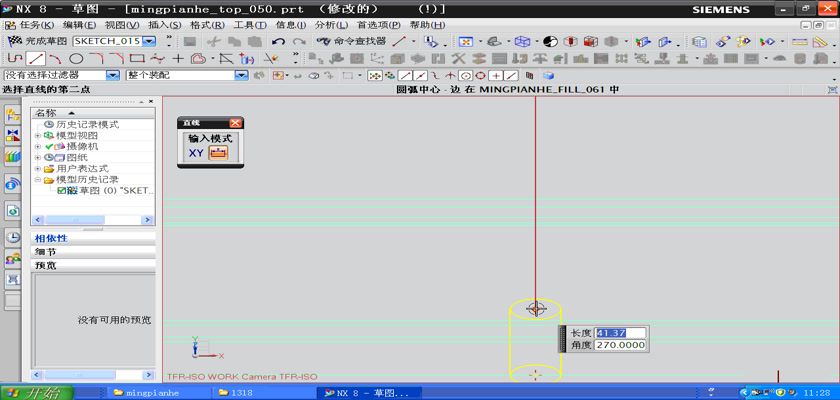Image resolution: width=840 pixels, height=400 pixels.
Task: Click the layer settings stack icon
Action: pyautogui.click(x=699, y=41)
